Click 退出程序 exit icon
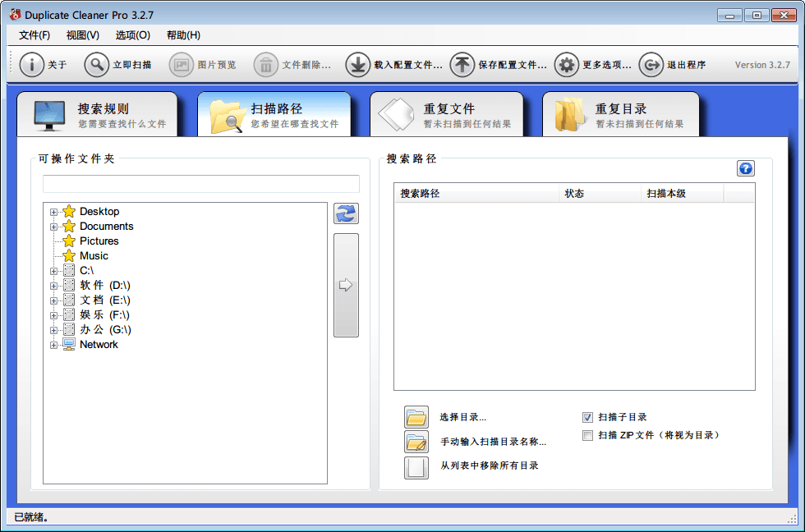The width and height of the screenshot is (805, 532). click(x=651, y=65)
